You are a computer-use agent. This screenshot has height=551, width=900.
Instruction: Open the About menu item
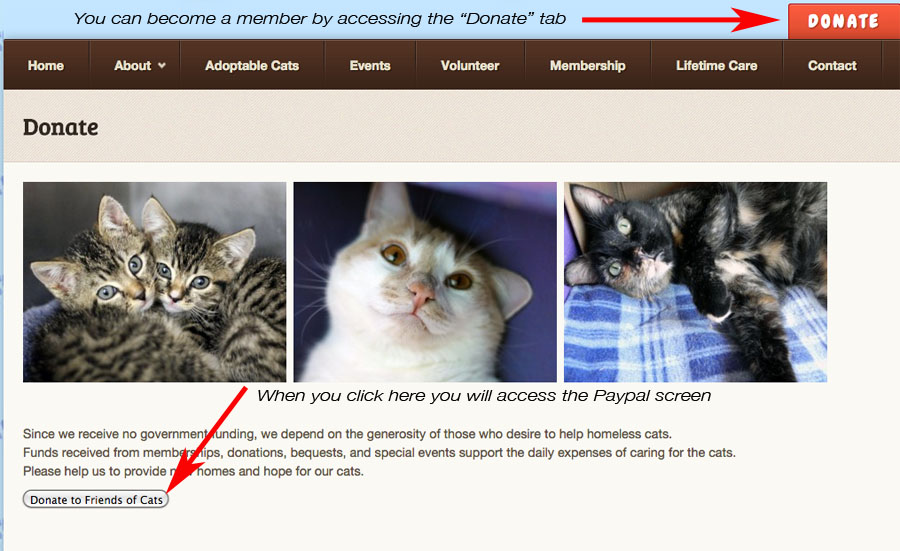(133, 65)
